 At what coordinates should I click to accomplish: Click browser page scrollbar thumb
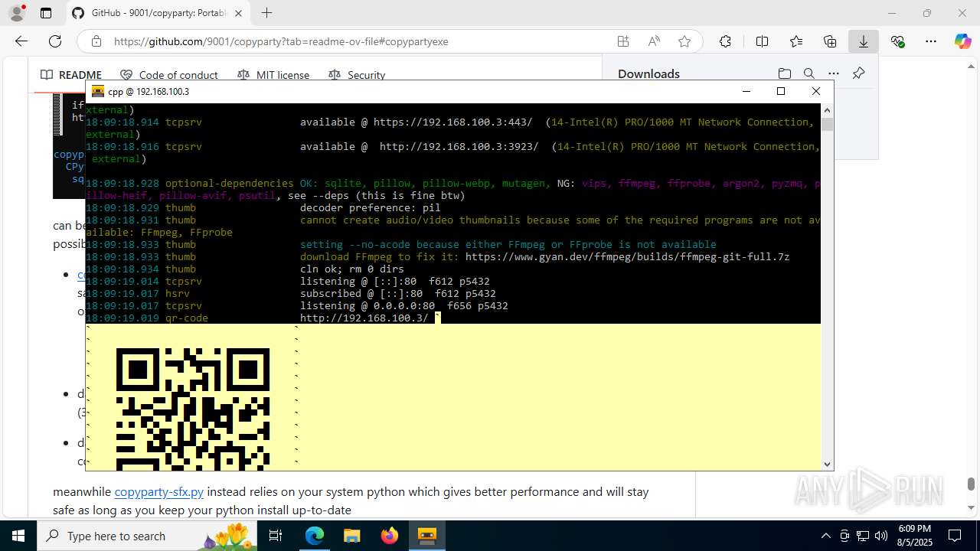(x=971, y=484)
